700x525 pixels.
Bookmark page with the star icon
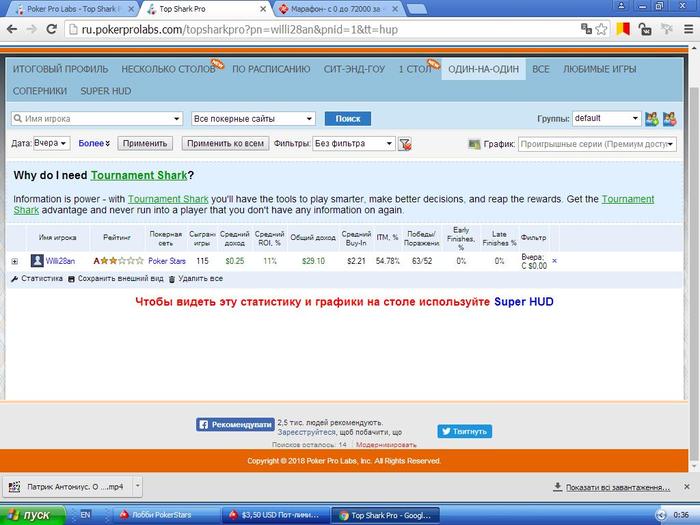point(602,29)
